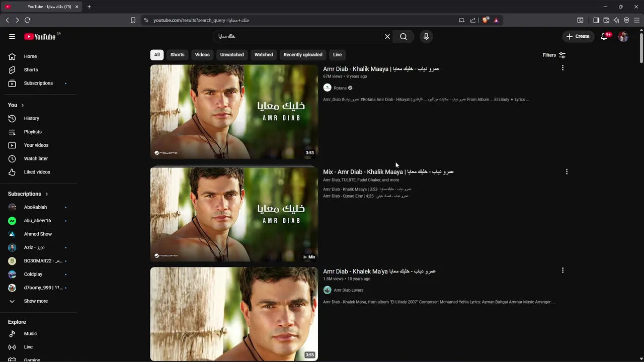The width and height of the screenshot is (644, 362).
Task: Click the Create button
Action: tap(578, 36)
